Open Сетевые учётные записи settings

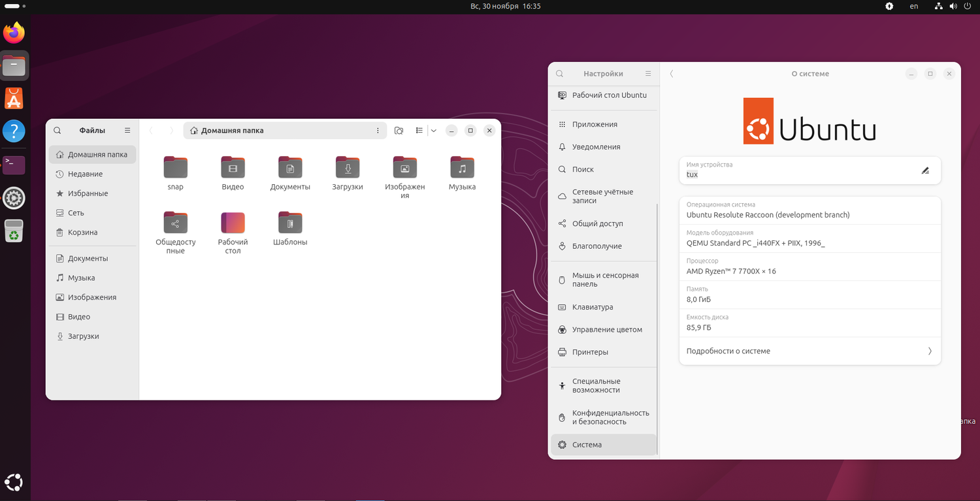click(x=603, y=197)
